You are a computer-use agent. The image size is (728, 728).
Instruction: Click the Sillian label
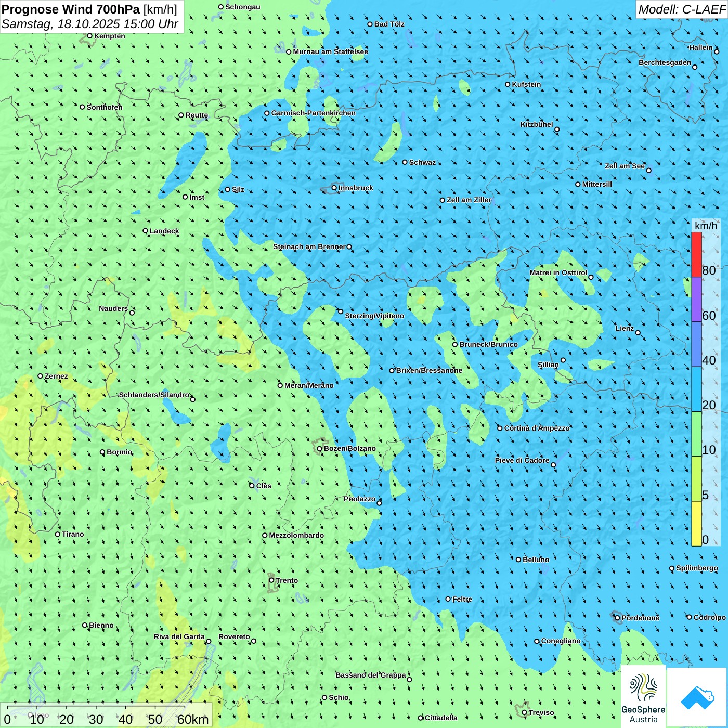pos(548,365)
